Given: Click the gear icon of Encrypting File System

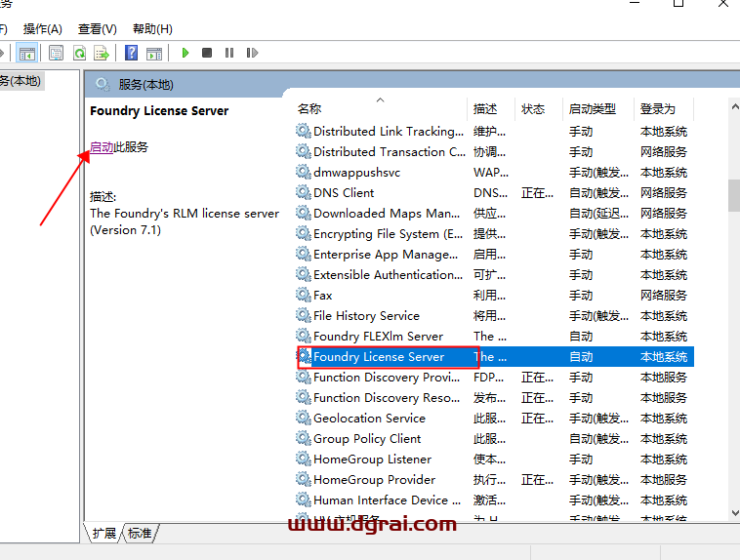Looking at the screenshot, I should click(303, 233).
